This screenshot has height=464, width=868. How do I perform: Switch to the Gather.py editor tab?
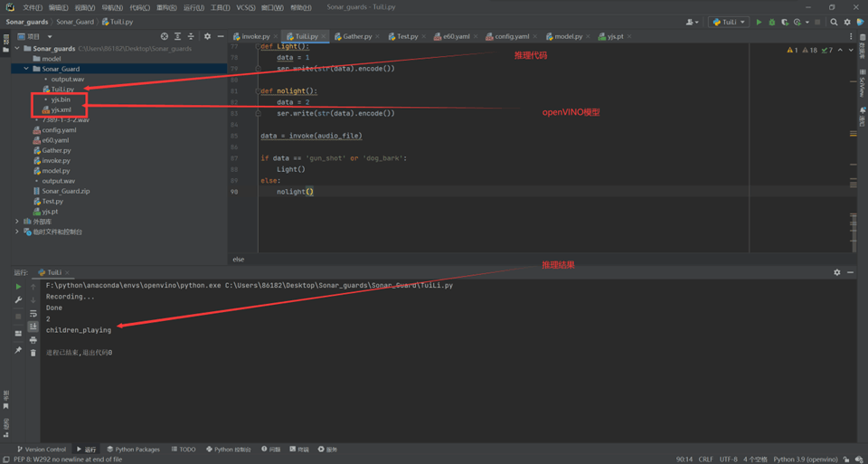(x=357, y=37)
